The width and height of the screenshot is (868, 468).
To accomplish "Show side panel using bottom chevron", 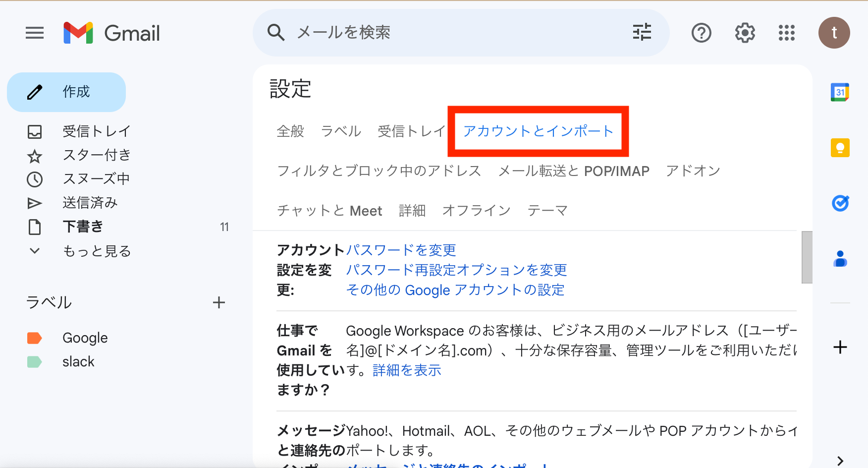I will coord(840,461).
